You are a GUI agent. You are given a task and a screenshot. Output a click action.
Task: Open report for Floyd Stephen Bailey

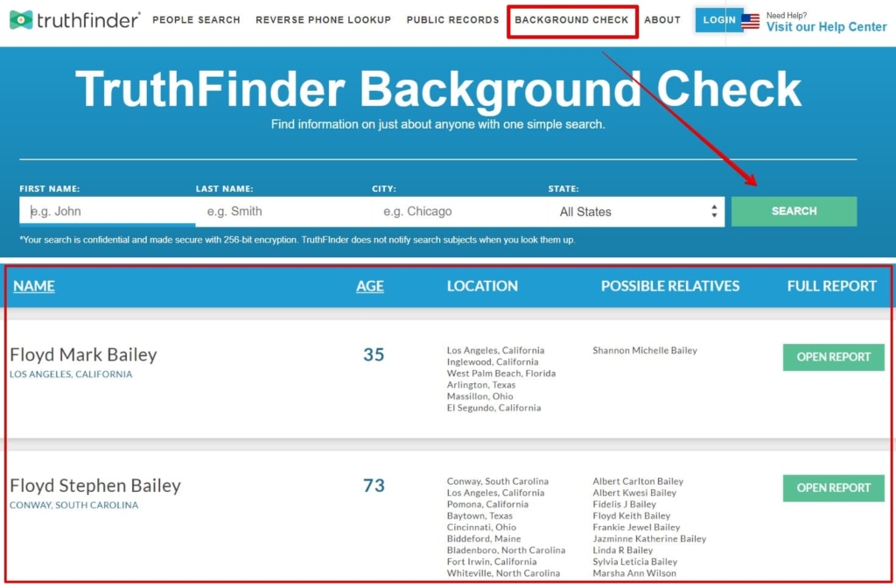point(833,488)
